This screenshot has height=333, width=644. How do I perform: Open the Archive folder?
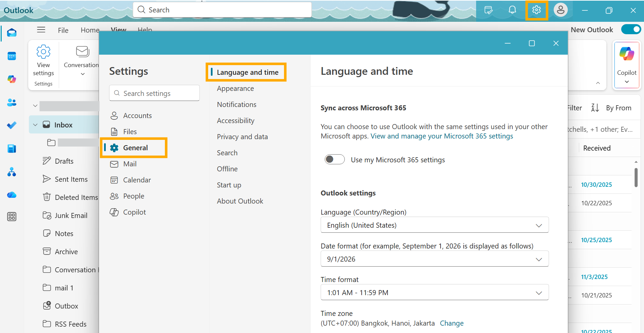[x=66, y=252]
